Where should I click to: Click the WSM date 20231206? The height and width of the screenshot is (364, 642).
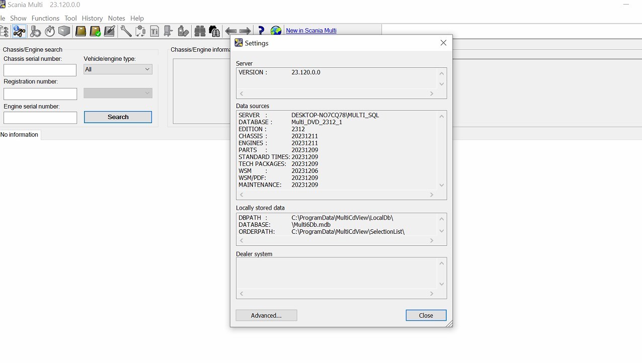(x=304, y=171)
